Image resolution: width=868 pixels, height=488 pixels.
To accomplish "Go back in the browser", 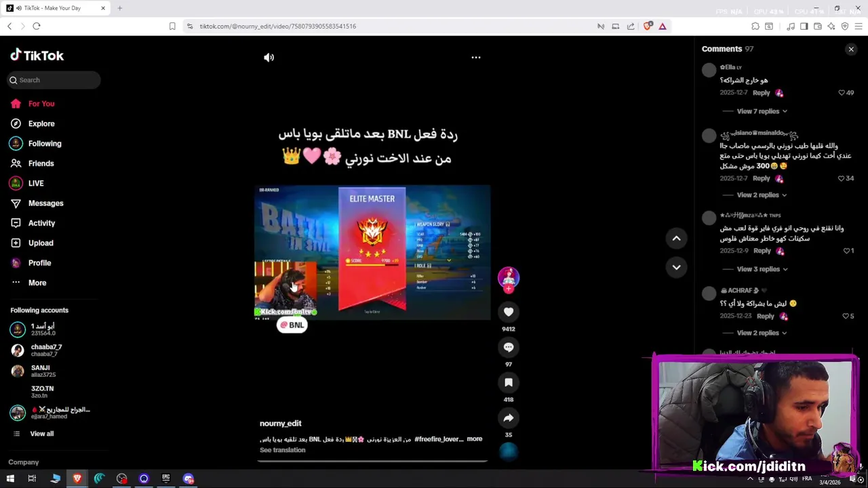I will coord(9,26).
